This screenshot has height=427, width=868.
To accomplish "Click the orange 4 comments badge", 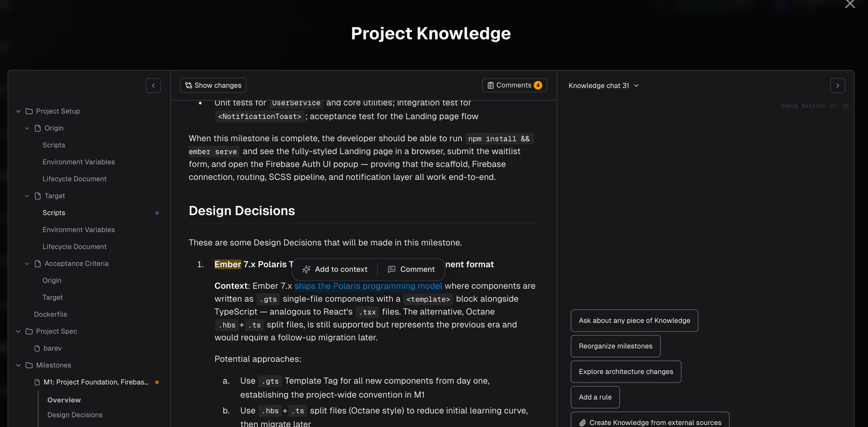I will pyautogui.click(x=538, y=85).
